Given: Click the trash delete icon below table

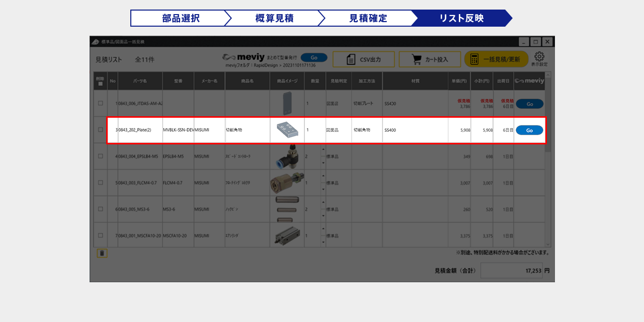Looking at the screenshot, I should (102, 253).
